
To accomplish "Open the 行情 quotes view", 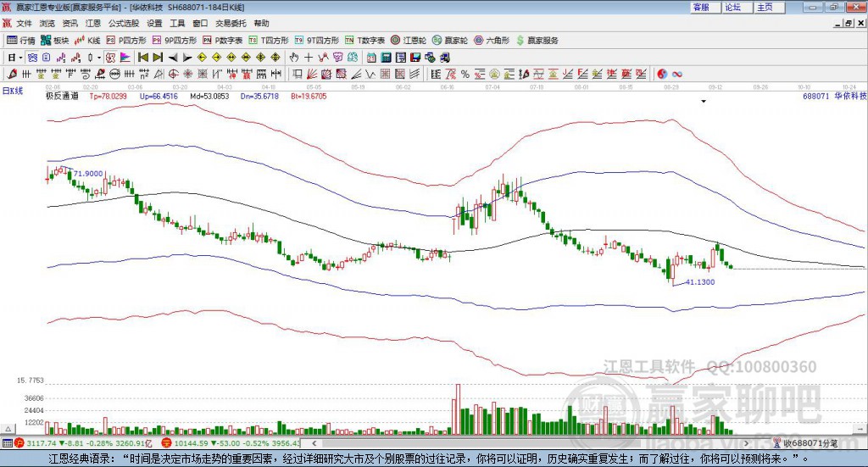I will tap(21, 41).
